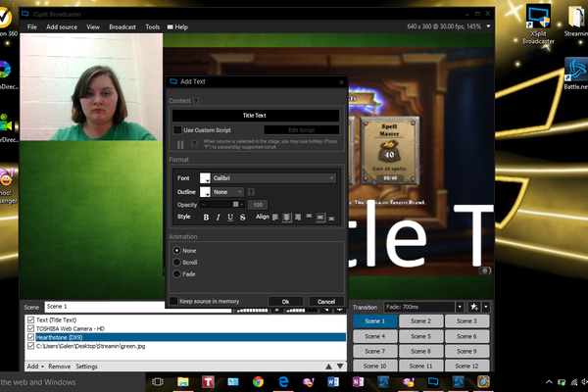Align text to the right
This screenshot has width=588, height=392.
coord(298,218)
